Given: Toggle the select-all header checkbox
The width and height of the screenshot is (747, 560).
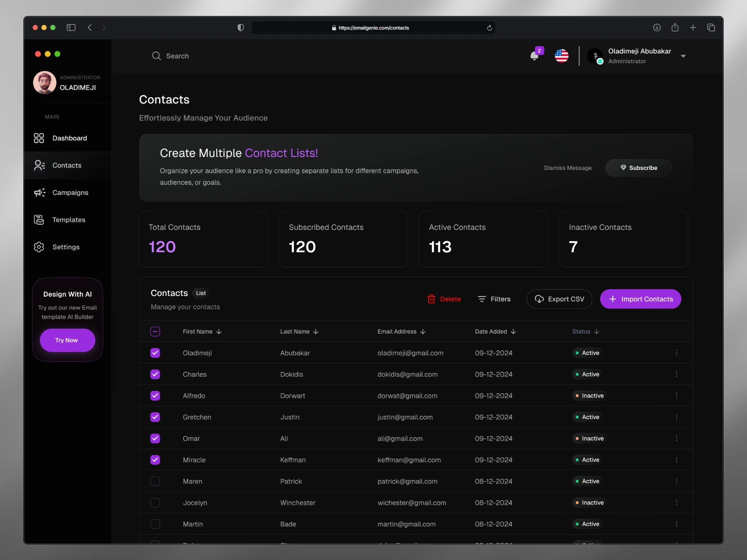Looking at the screenshot, I should pyautogui.click(x=155, y=331).
